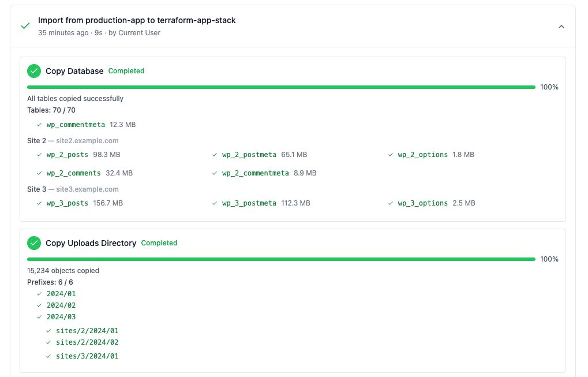The height and width of the screenshot is (377, 588).
Task: Select the wp_3_options table name
Action: click(x=422, y=203)
